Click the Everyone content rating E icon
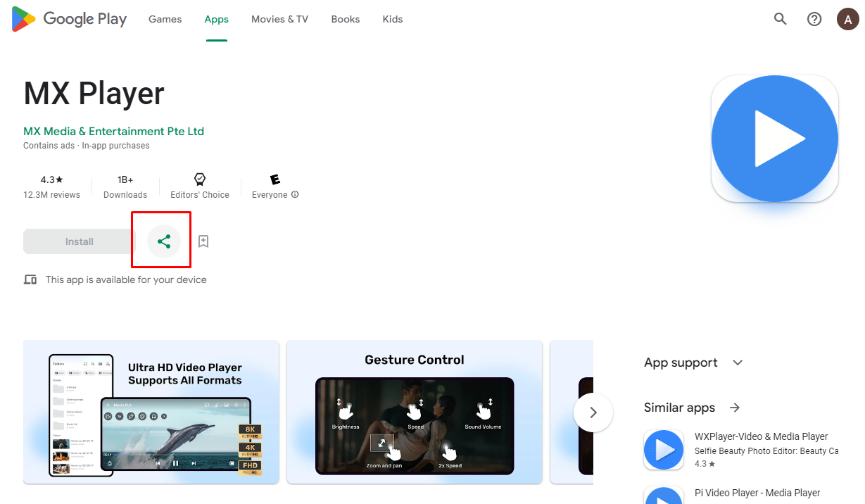 pyautogui.click(x=275, y=179)
